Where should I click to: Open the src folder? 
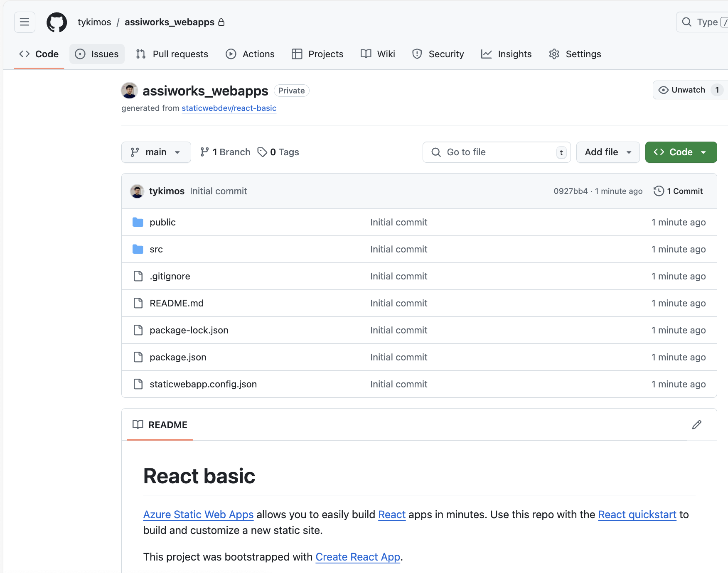point(156,249)
